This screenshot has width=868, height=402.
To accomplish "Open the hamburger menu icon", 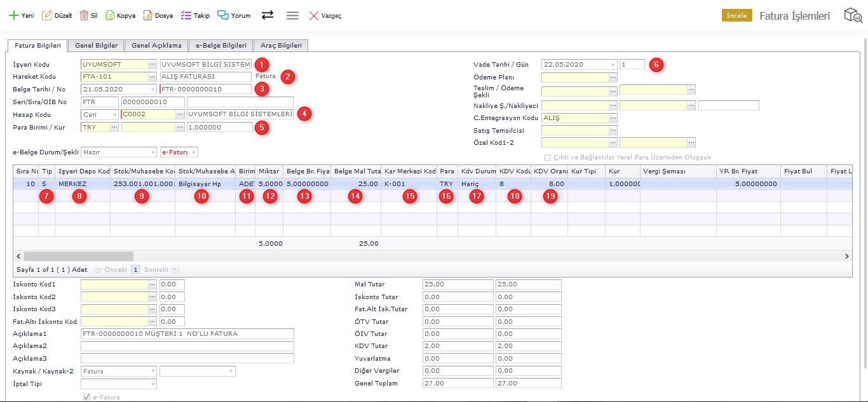I will click(x=292, y=15).
